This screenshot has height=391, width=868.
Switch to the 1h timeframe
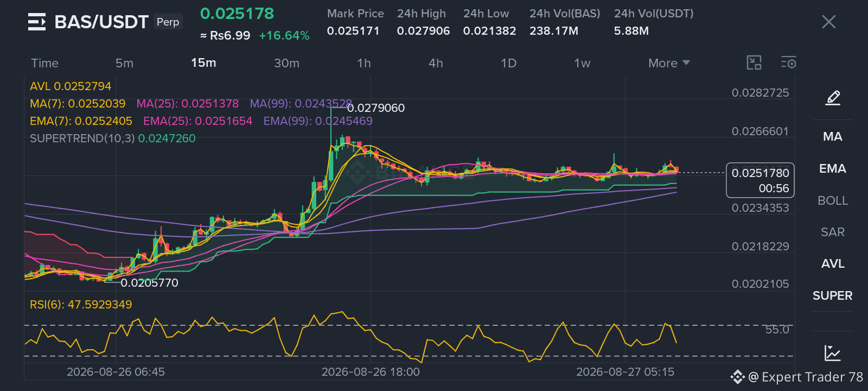(x=364, y=63)
